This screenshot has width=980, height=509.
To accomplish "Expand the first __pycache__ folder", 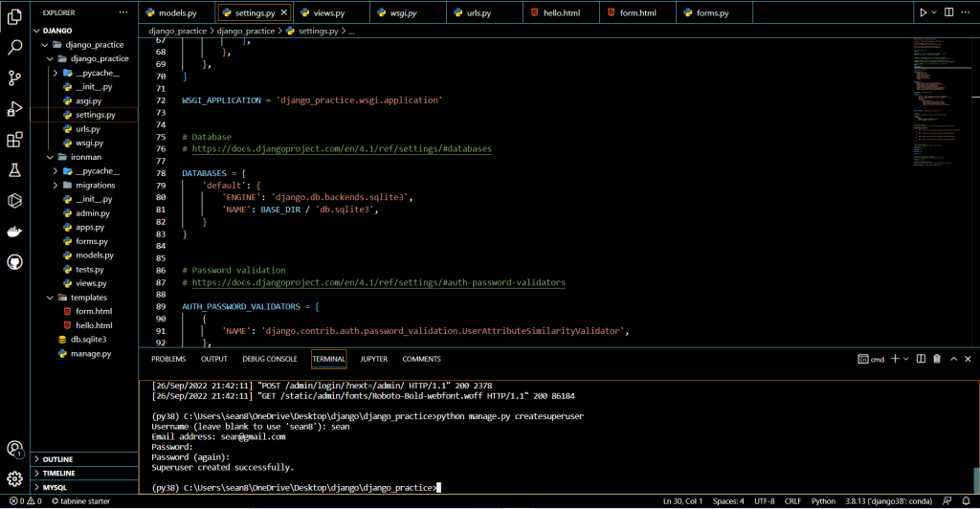I will (x=84, y=73).
